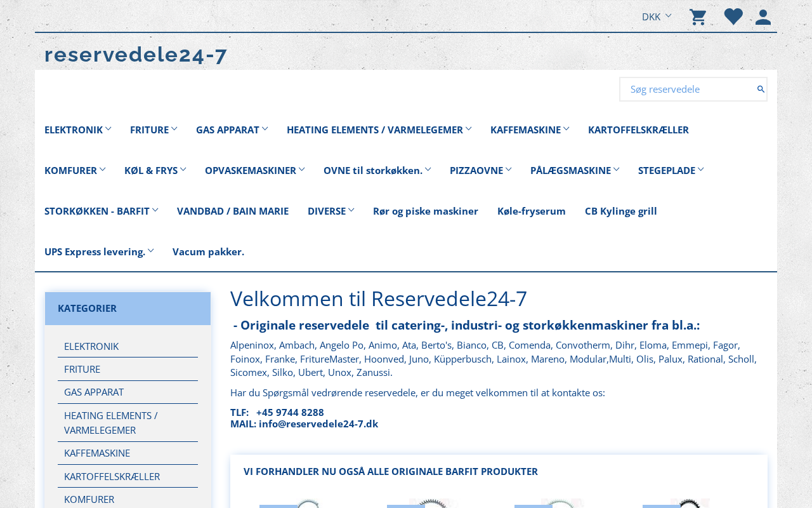Expand the KØL & FRYS menu
812x508 pixels.
coord(155,170)
